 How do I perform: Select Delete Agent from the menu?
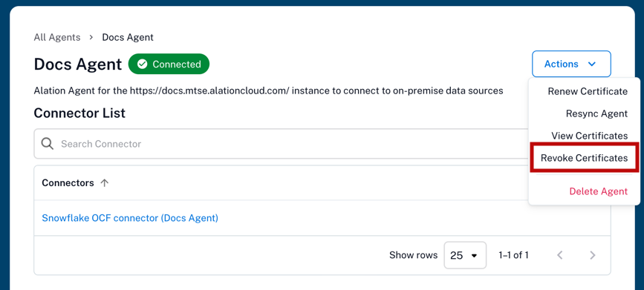[x=598, y=191]
